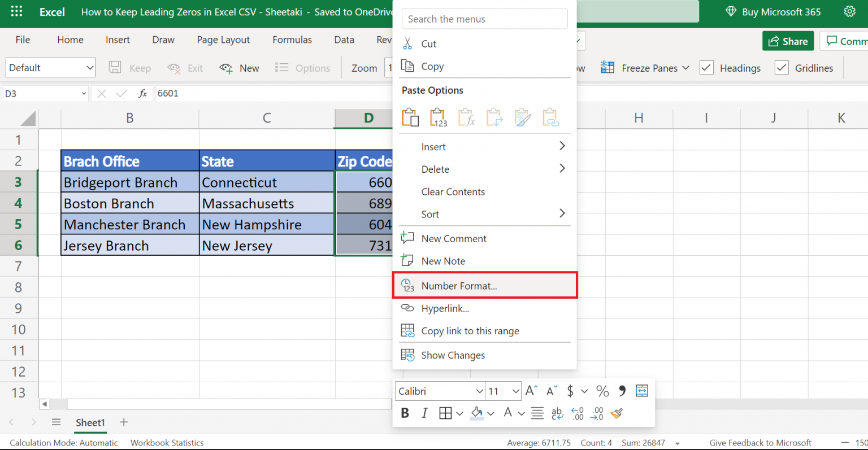Pick the fill color swatch
This screenshot has height=450, width=868.
pyautogui.click(x=478, y=413)
